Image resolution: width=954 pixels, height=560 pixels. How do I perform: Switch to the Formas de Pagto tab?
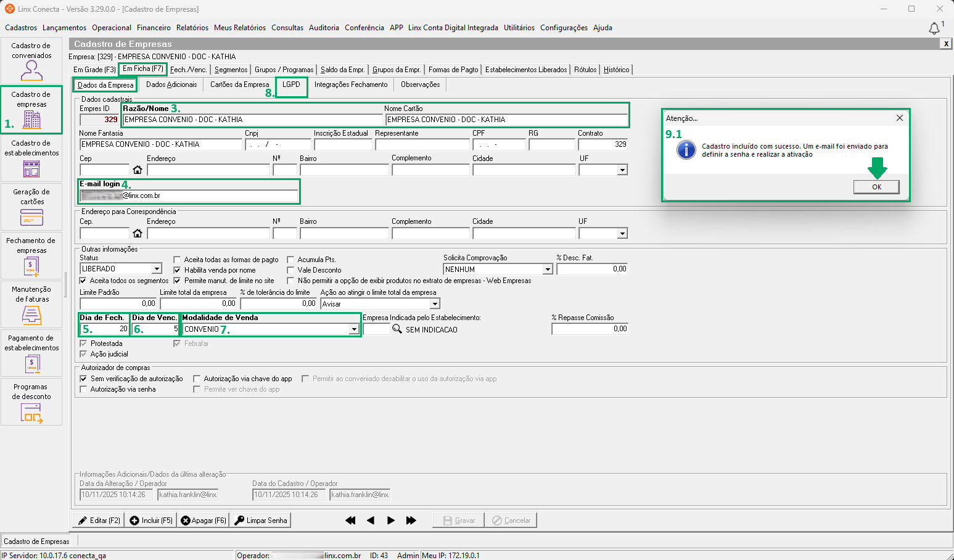tap(453, 70)
